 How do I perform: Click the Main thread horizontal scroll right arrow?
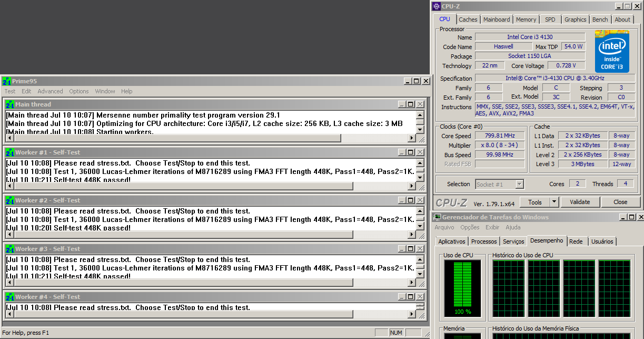pyautogui.click(x=412, y=139)
